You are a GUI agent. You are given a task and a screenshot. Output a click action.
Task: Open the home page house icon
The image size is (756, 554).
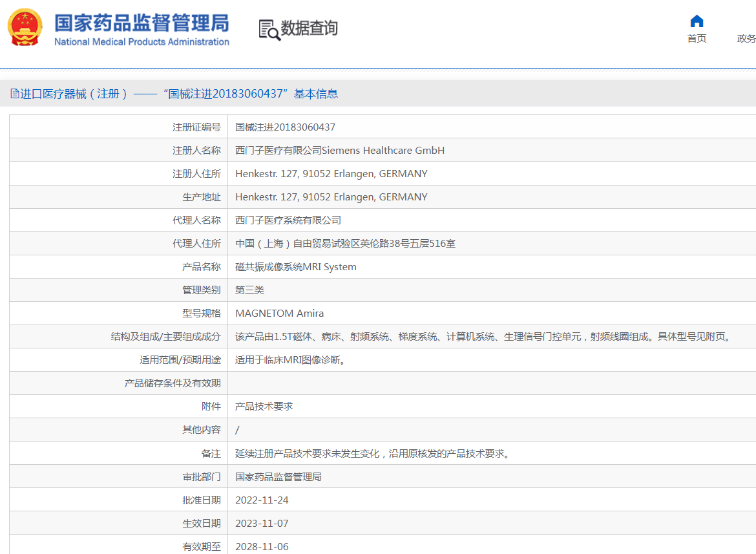(697, 21)
